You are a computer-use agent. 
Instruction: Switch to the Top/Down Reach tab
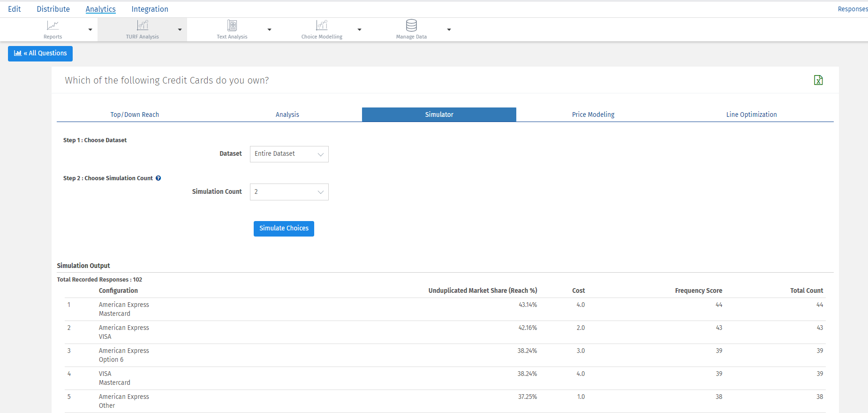click(135, 115)
